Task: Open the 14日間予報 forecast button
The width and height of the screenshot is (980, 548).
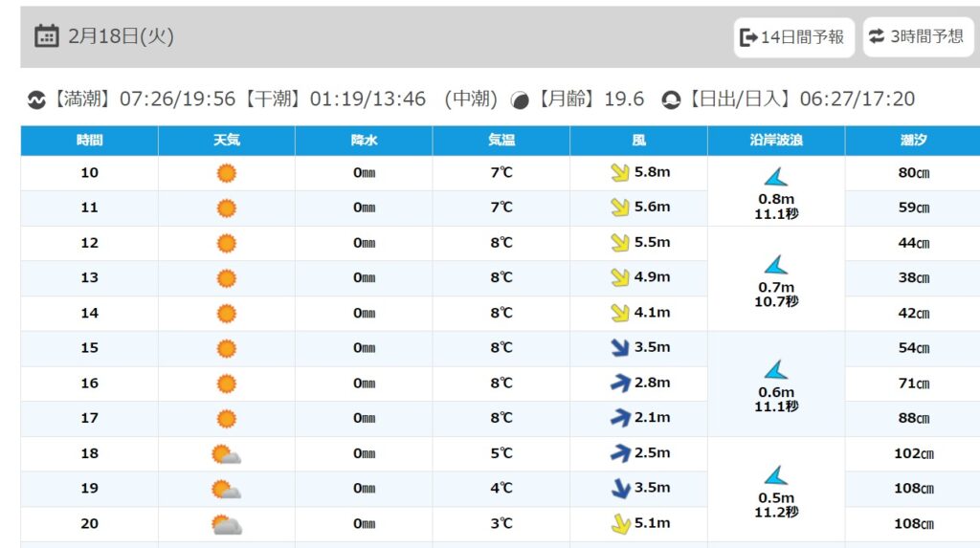Action: tap(793, 37)
